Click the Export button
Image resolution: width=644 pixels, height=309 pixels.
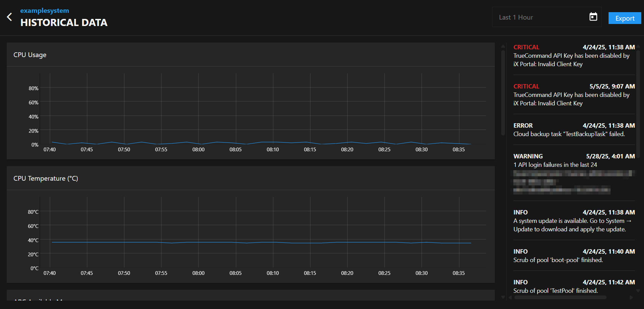tap(624, 18)
